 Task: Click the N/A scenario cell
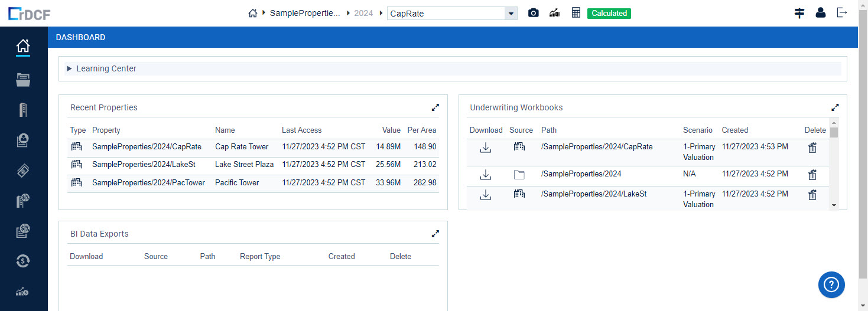(x=690, y=174)
